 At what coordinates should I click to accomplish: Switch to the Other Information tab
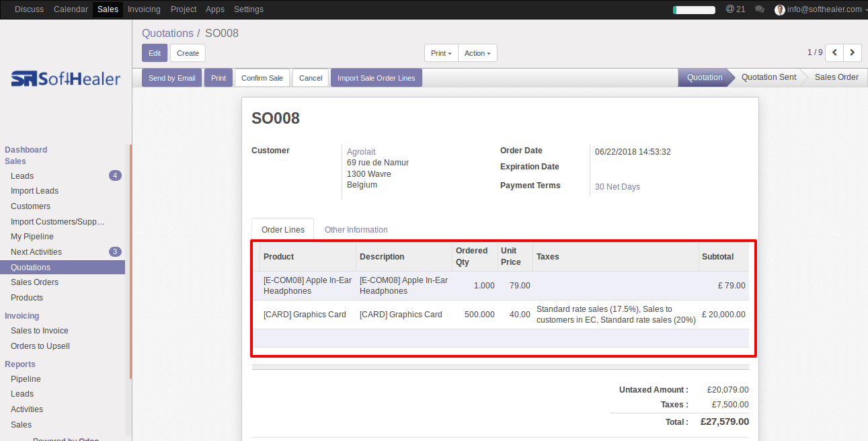tap(356, 229)
